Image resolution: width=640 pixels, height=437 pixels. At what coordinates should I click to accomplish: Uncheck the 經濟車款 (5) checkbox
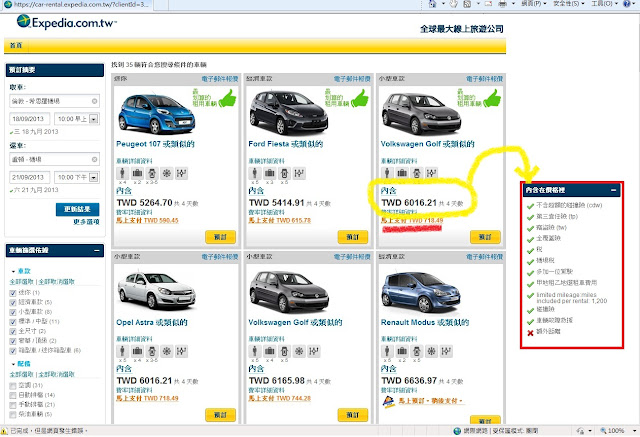(x=13, y=303)
